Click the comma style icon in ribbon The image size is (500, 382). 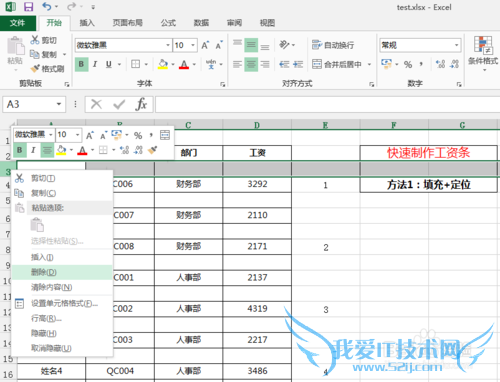pyautogui.click(x=421, y=64)
